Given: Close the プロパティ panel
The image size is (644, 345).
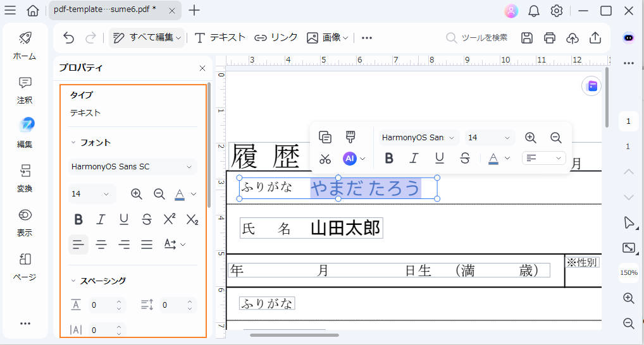Looking at the screenshot, I should [202, 68].
